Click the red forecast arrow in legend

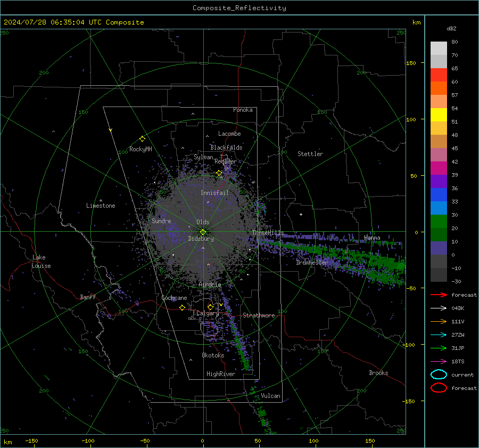[439, 295]
